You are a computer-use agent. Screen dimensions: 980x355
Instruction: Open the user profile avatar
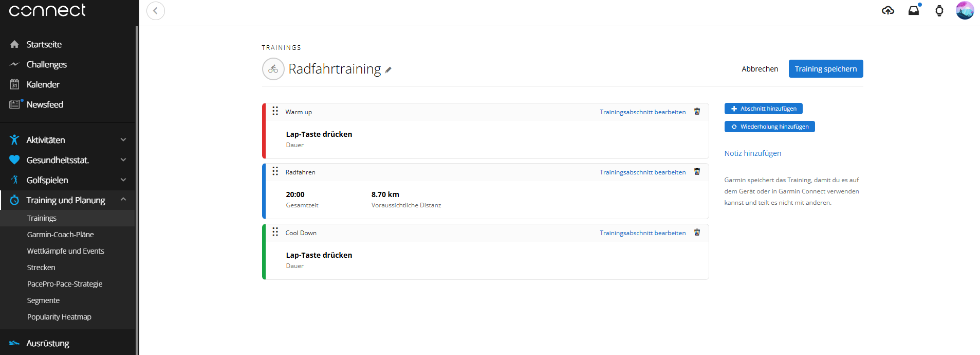tap(965, 10)
